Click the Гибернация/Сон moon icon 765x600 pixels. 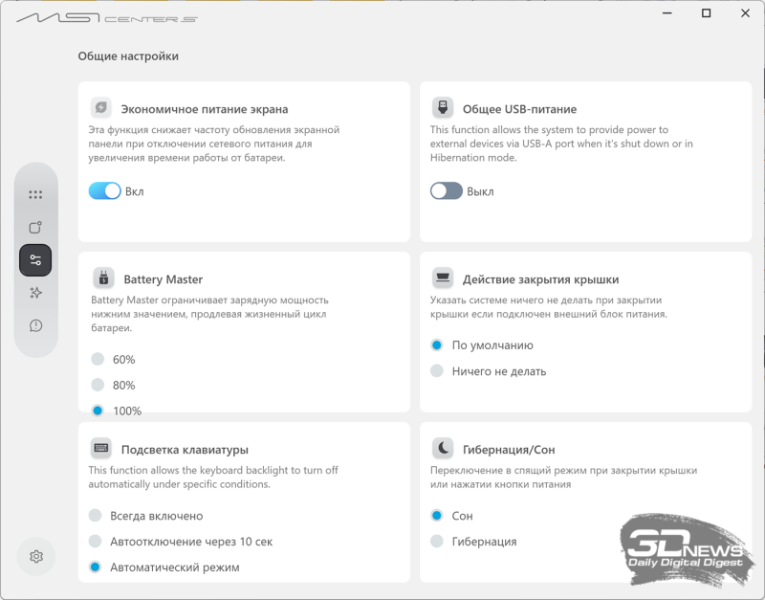(443, 448)
